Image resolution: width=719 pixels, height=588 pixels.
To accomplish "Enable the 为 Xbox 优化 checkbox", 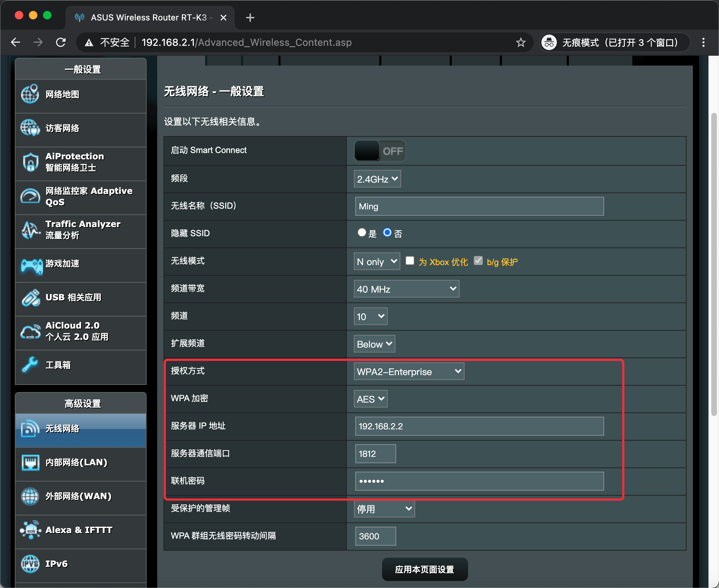I will tap(410, 261).
